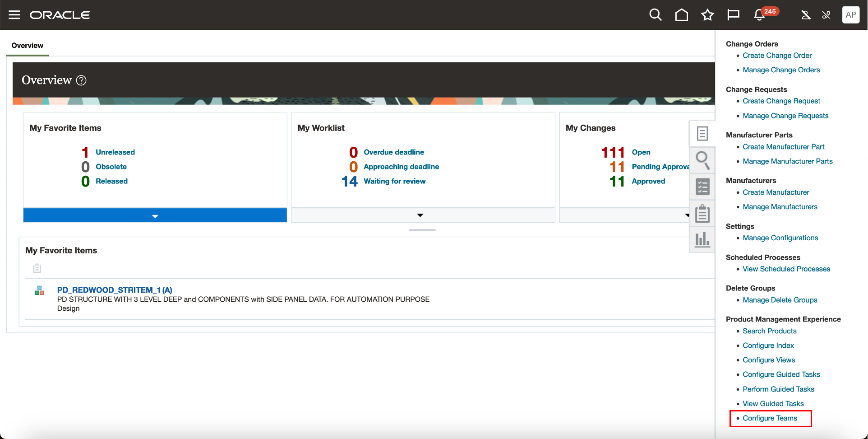Viewport: 868px width, 439px height.
Task: Open Manage Delete Groups
Action: tap(780, 300)
